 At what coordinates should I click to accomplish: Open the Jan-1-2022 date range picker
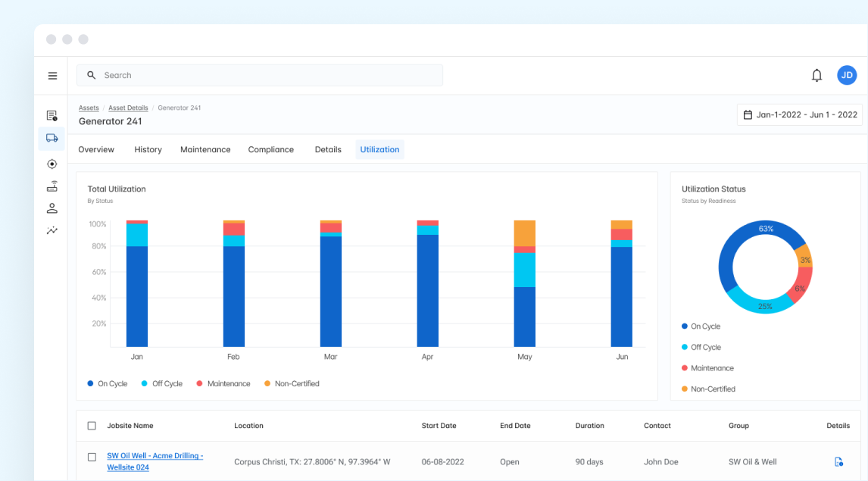(x=800, y=114)
